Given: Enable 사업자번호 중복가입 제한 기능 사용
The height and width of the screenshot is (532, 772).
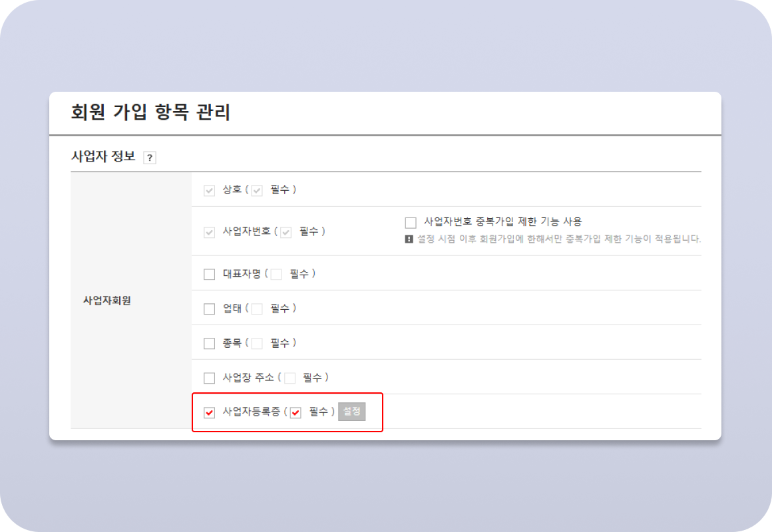Looking at the screenshot, I should [411, 221].
